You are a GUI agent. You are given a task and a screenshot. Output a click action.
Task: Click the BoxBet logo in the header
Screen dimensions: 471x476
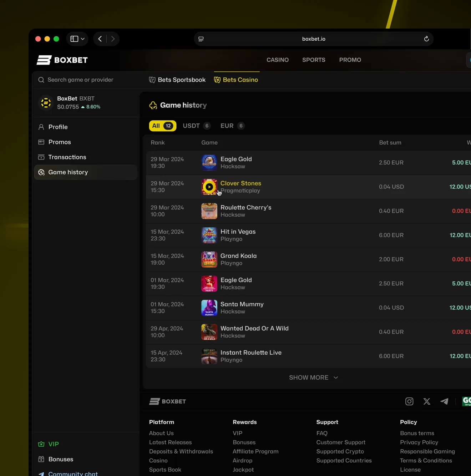pos(62,60)
